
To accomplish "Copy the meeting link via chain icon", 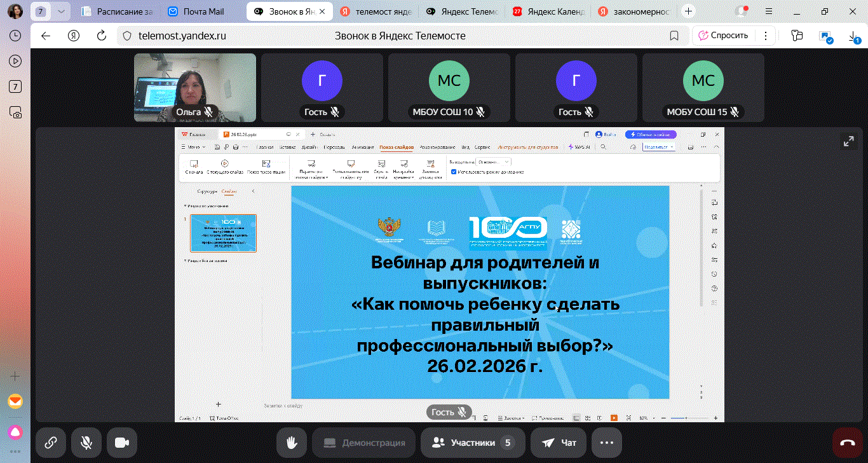I will coord(51,443).
